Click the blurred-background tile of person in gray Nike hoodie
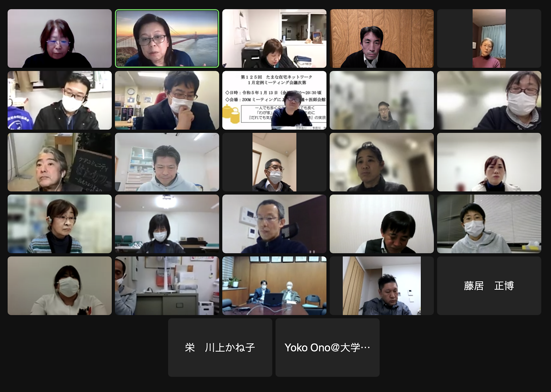 382,100
